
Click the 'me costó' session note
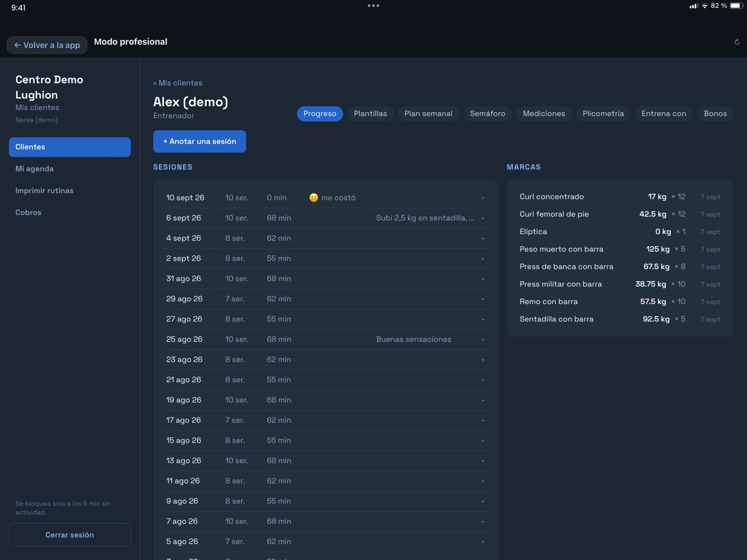pyautogui.click(x=338, y=198)
